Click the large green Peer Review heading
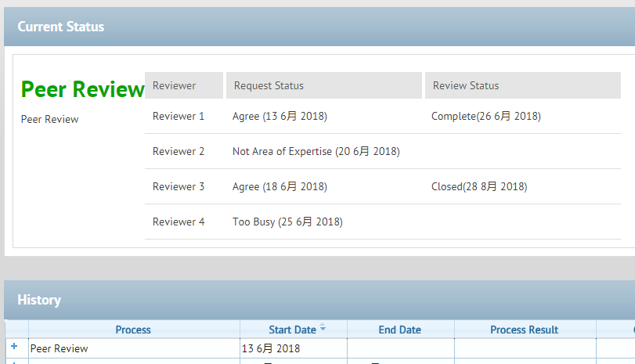The image size is (635, 364). (82, 90)
